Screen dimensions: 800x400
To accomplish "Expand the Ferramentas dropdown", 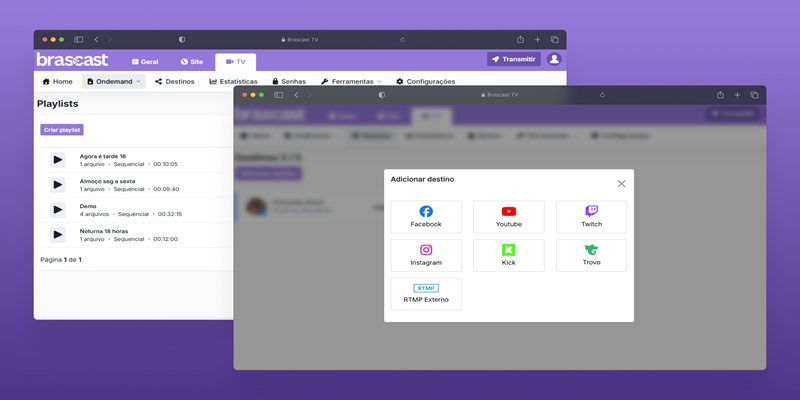I will [351, 81].
